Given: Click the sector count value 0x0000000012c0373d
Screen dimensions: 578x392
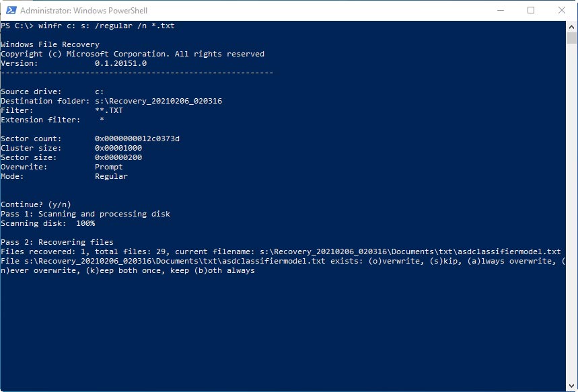Looking at the screenshot, I should point(137,139).
